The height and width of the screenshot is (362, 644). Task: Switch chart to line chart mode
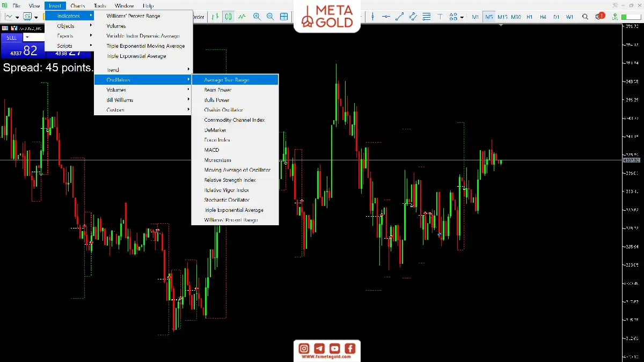[x=242, y=17]
